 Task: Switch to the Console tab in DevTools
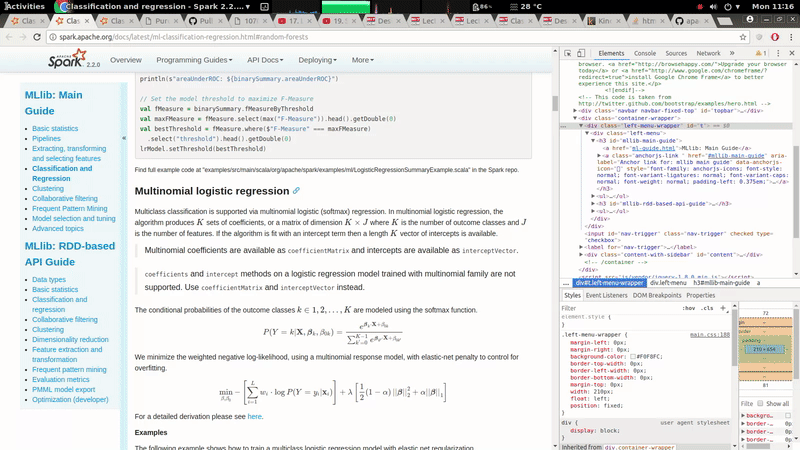coord(645,53)
